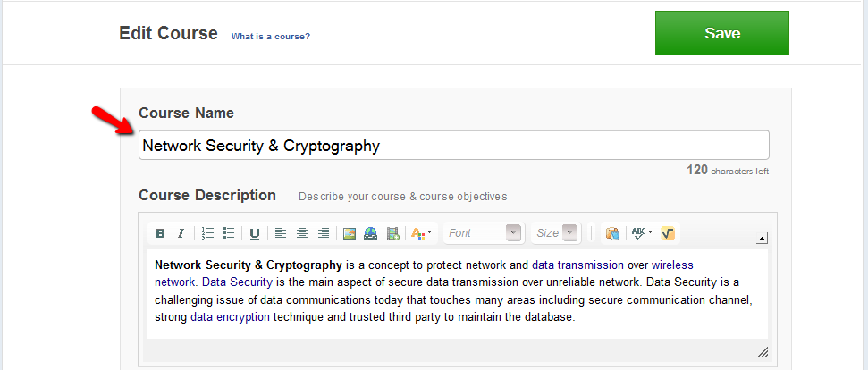Insert a numbered list
Image resolution: width=868 pixels, height=370 pixels.
click(x=207, y=233)
